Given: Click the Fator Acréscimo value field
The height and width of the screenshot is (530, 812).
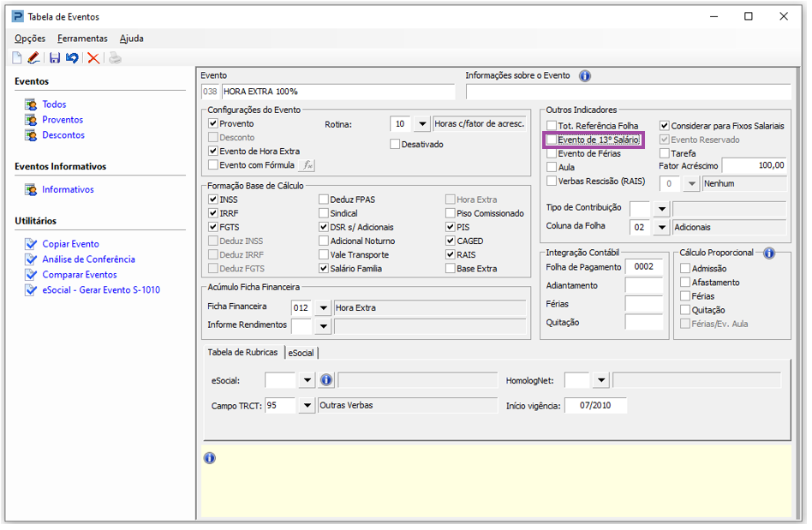Looking at the screenshot, I should [755, 165].
